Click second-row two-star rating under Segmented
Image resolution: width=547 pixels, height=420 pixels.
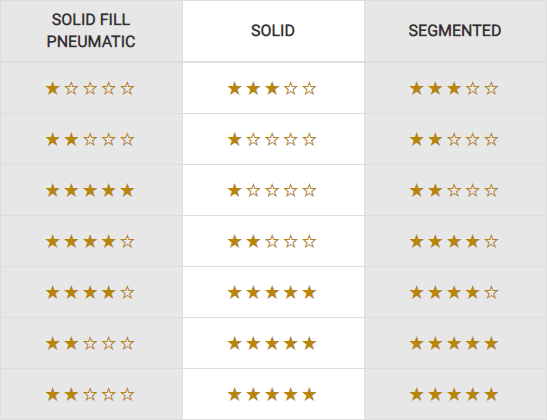point(454,140)
